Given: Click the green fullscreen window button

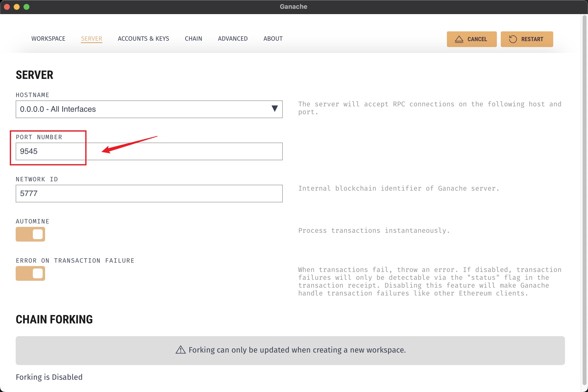Looking at the screenshot, I should click(26, 7).
